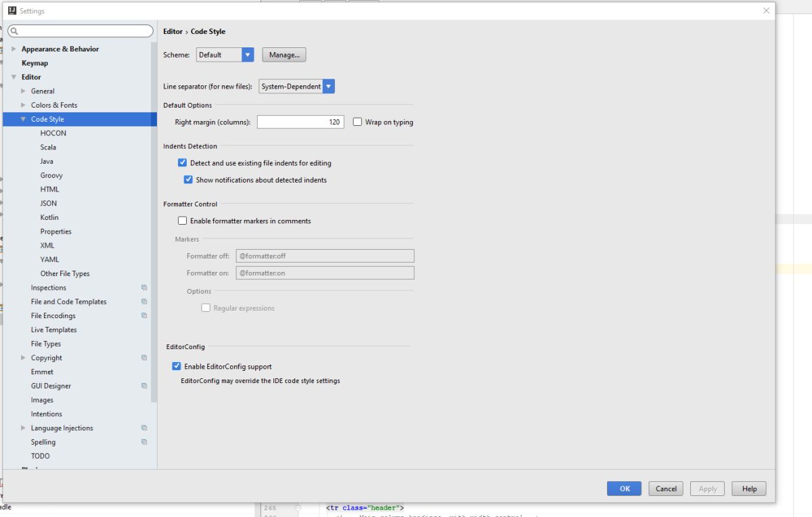Click the Right margin columns field
812x517 pixels.
click(300, 122)
